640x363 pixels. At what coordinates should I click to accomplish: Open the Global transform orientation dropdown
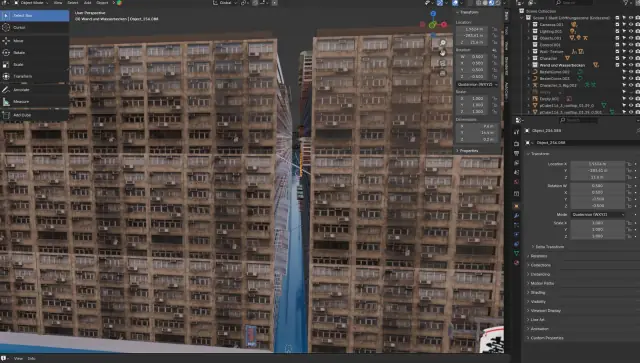[x=224, y=3]
